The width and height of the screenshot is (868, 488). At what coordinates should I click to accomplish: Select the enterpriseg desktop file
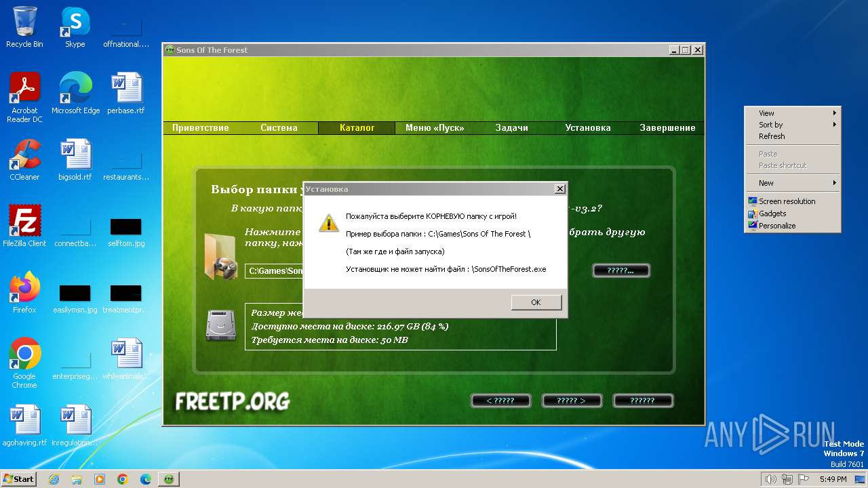[x=75, y=363]
